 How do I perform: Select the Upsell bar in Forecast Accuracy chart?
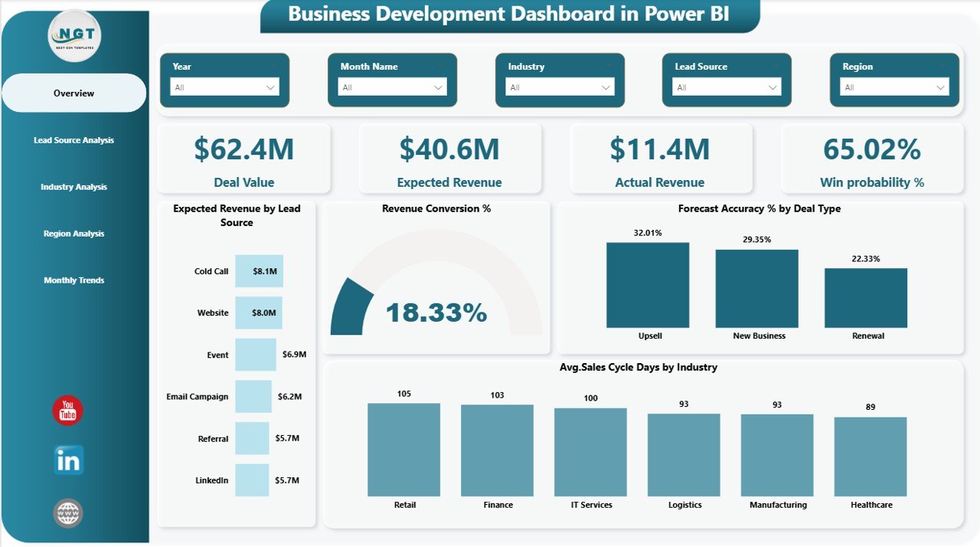click(x=648, y=285)
